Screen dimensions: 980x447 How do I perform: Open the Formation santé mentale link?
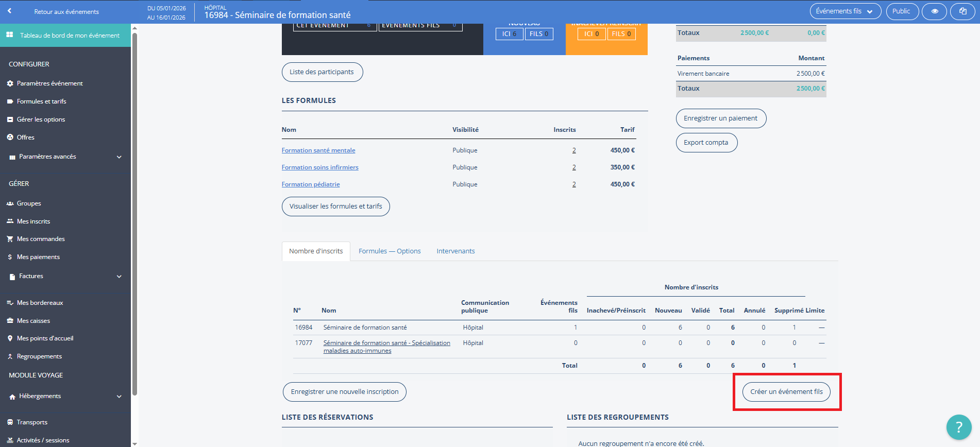pyautogui.click(x=318, y=150)
